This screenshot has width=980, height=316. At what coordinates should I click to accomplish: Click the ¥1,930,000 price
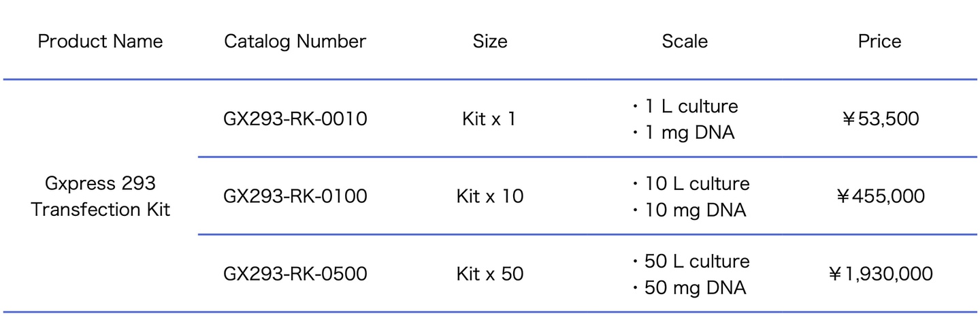(880, 274)
